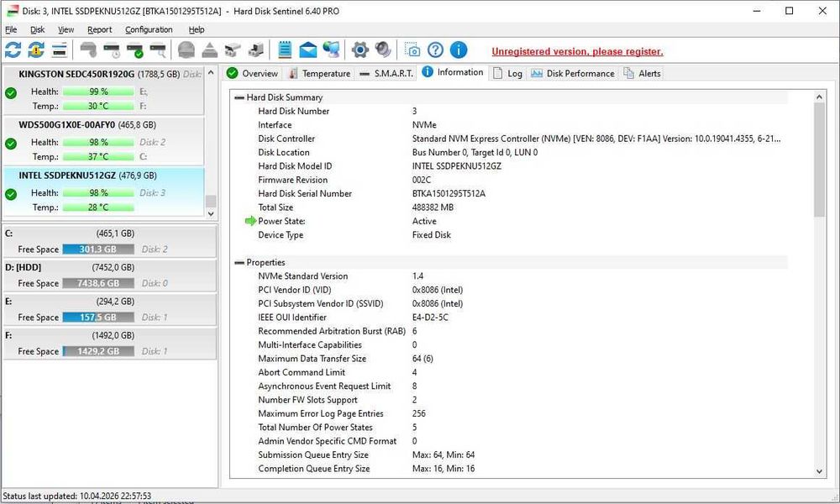The height and width of the screenshot is (504, 840).
Task: Click C: free space bar 301.3 GB
Action: pyautogui.click(x=98, y=249)
